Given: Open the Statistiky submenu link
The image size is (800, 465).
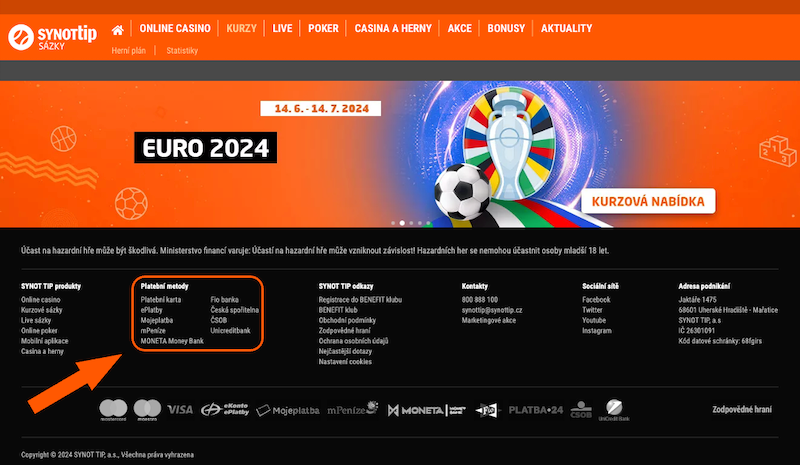Looking at the screenshot, I should tap(182, 51).
